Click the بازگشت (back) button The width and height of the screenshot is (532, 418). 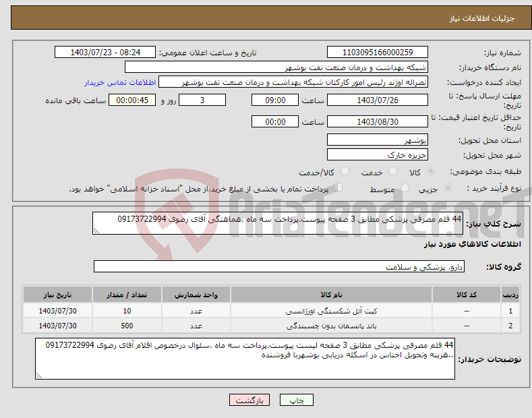(249, 400)
